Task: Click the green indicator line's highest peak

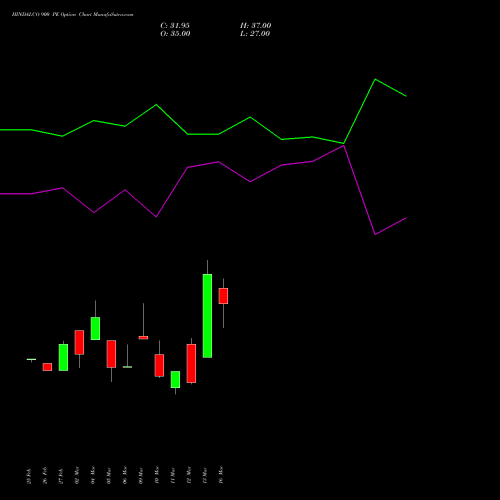Action: click(375, 79)
